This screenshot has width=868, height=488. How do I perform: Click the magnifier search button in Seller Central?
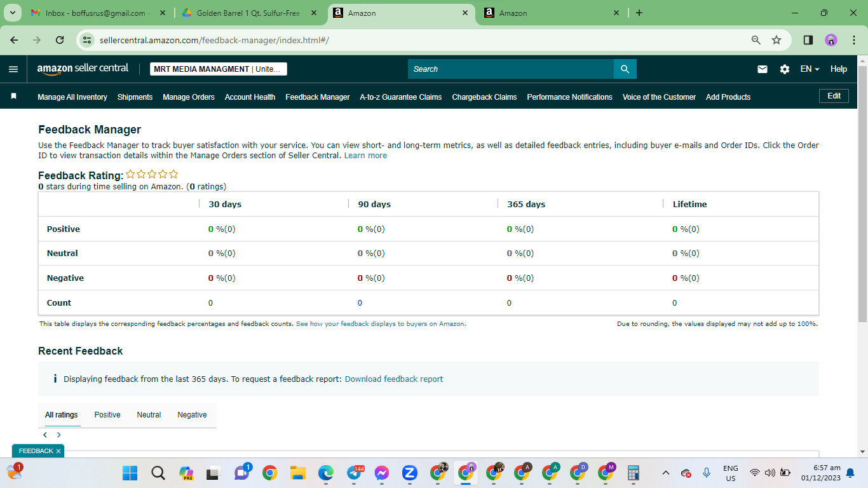click(x=625, y=69)
